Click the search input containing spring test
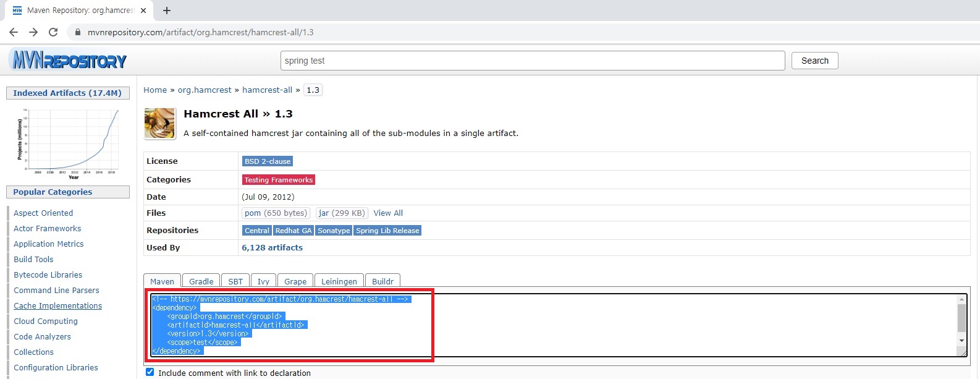The width and height of the screenshot is (980, 379). click(533, 61)
